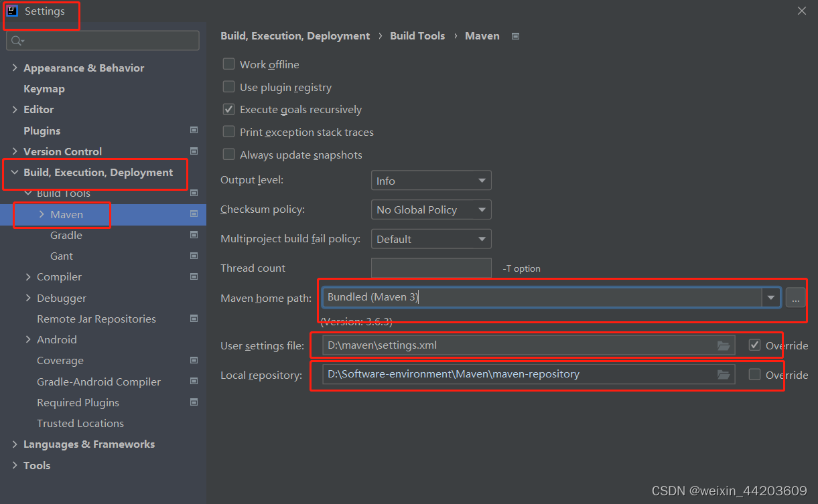818x504 pixels.
Task: Click the Thread count input field
Action: [x=431, y=268]
